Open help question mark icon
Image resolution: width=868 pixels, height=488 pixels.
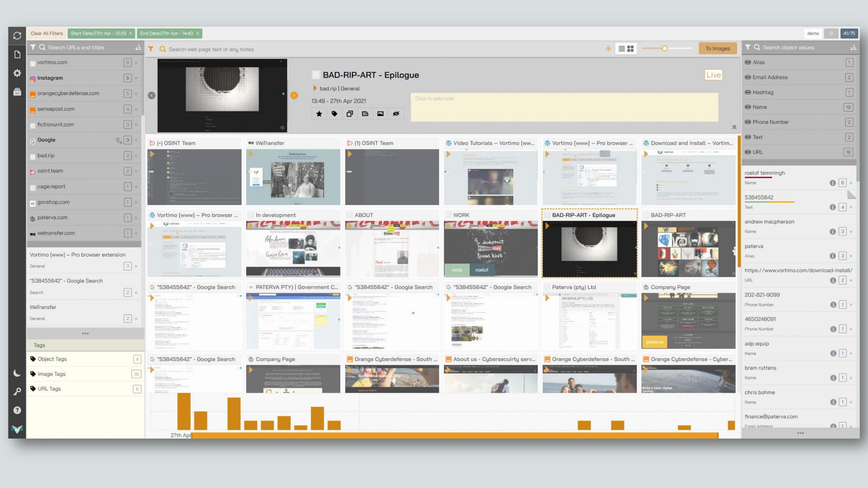[x=17, y=410]
